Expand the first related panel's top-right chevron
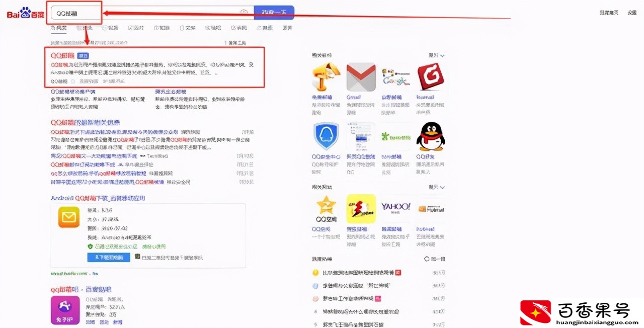Screen dimensions: 644x328 [x=442, y=55]
